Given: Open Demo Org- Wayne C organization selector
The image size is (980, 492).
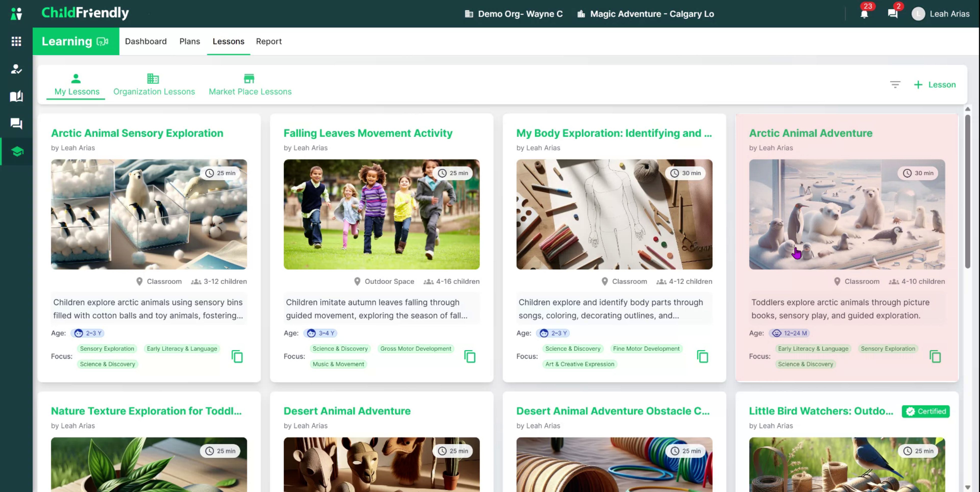Looking at the screenshot, I should point(513,14).
